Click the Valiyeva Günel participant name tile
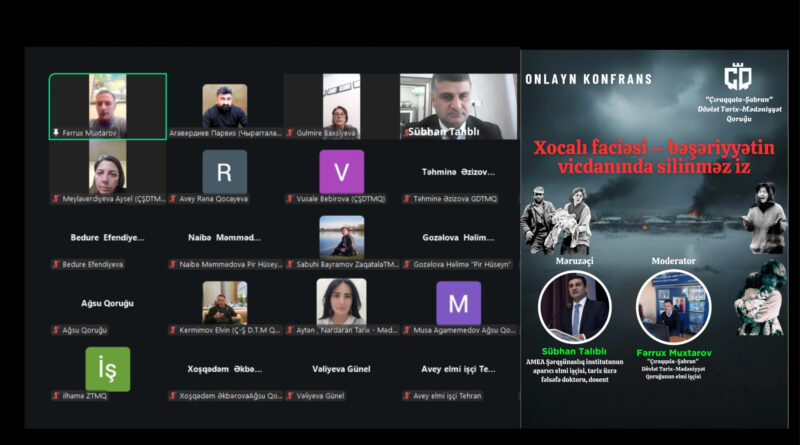 (x=341, y=369)
